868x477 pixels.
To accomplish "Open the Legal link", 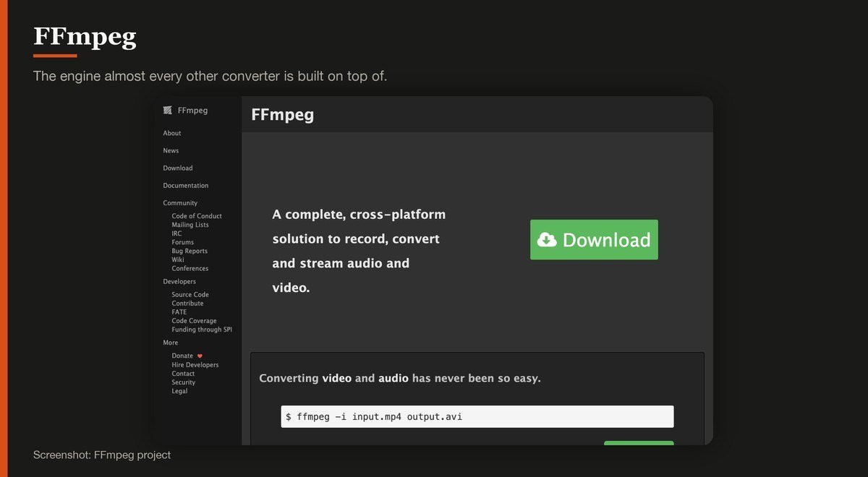I will click(x=179, y=391).
